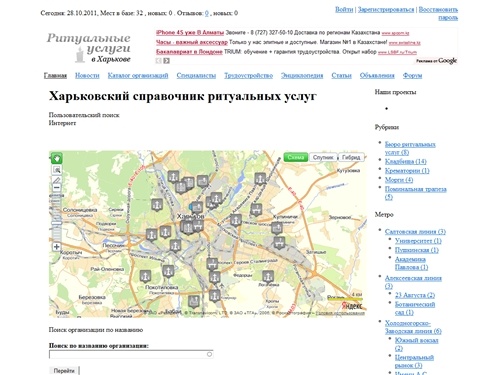Show next ad with right arrow
The image size is (500, 375).
point(166,61)
